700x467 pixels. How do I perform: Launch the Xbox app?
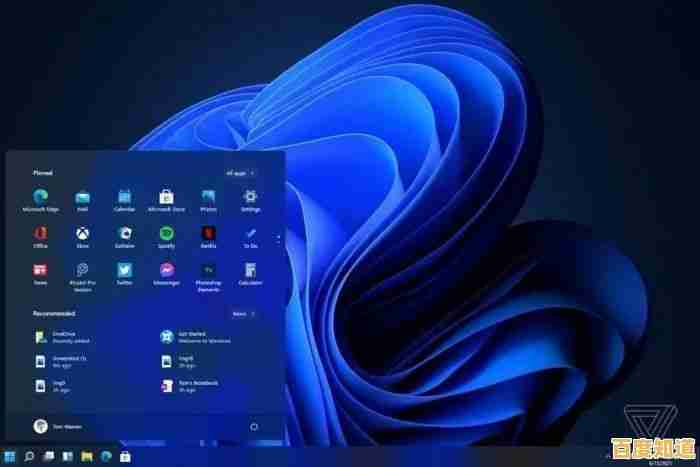(82, 234)
